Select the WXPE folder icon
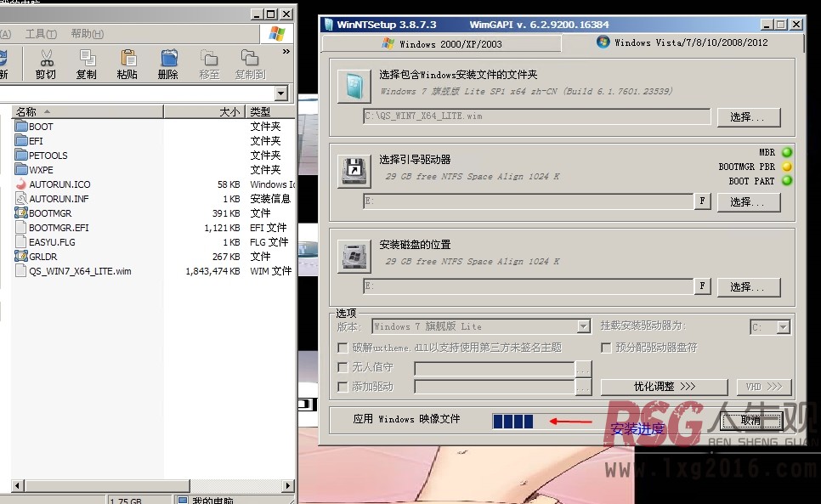821x504 pixels. [x=21, y=170]
